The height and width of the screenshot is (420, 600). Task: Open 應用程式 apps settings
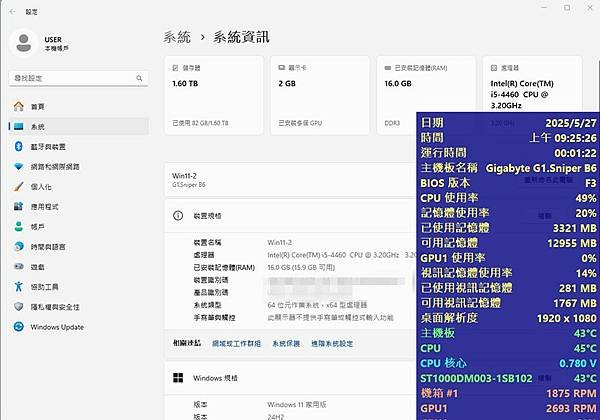[x=78, y=207]
